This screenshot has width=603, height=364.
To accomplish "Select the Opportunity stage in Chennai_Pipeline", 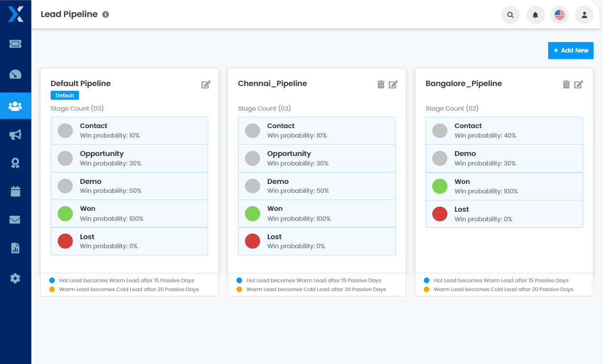I will point(317,158).
